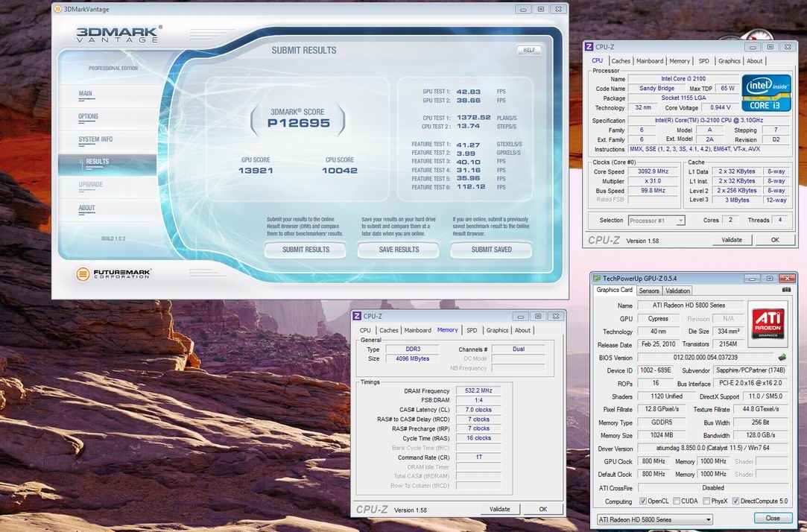
Task: Click the processor Name field Intel Core i3 2100
Action: (x=683, y=79)
